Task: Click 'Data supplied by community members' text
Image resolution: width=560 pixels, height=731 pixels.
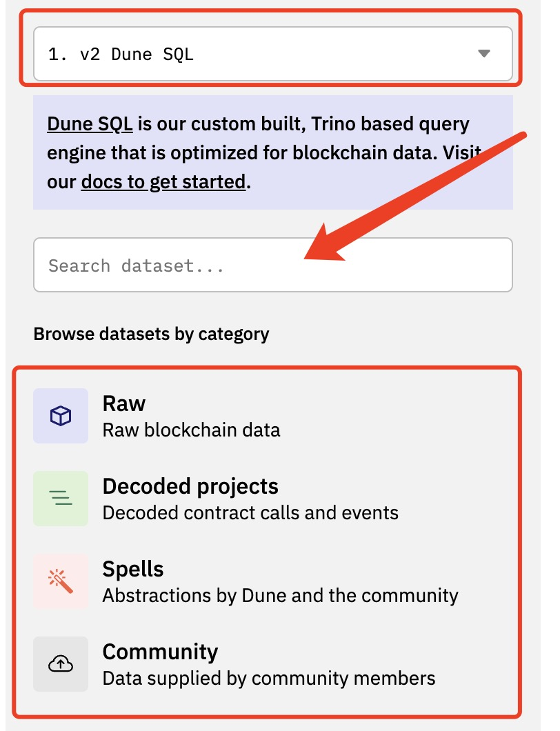Action: coord(269,678)
